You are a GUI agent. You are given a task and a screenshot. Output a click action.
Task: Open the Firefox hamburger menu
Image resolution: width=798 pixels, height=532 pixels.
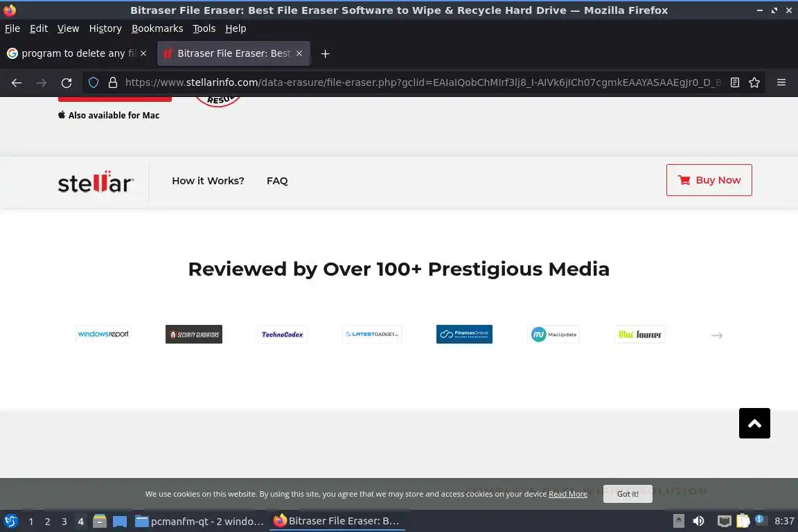click(x=781, y=82)
